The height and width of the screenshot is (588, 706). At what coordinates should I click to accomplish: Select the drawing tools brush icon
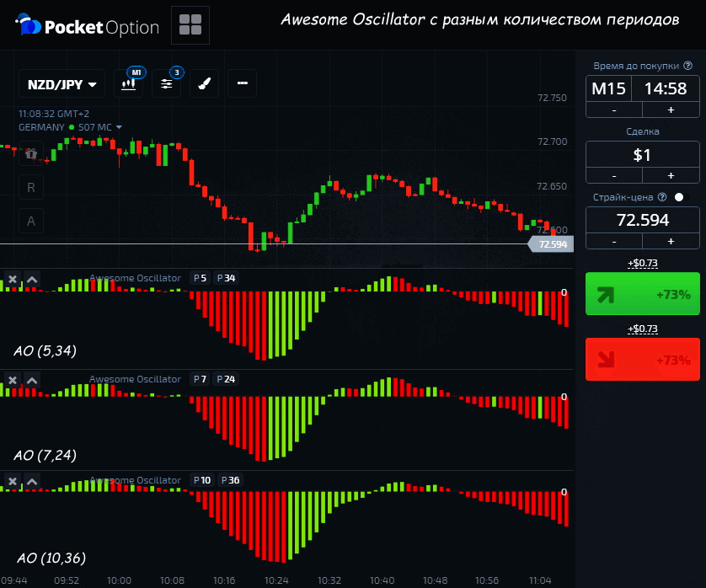coord(204,83)
